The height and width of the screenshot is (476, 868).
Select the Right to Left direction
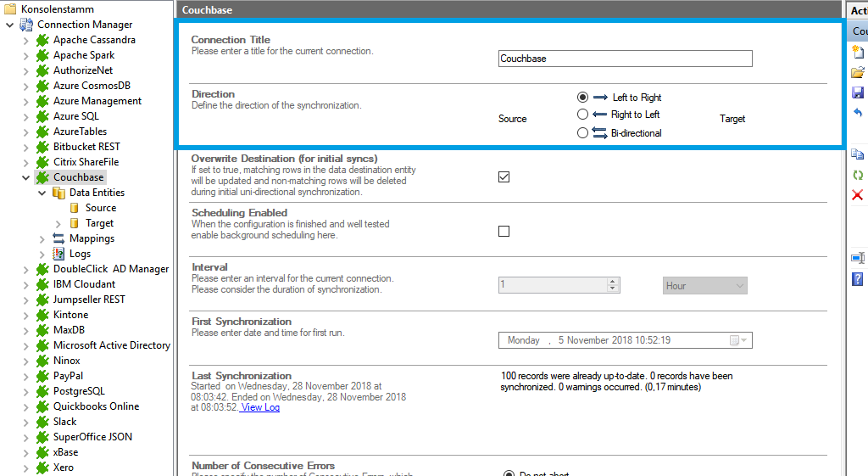[x=582, y=115]
